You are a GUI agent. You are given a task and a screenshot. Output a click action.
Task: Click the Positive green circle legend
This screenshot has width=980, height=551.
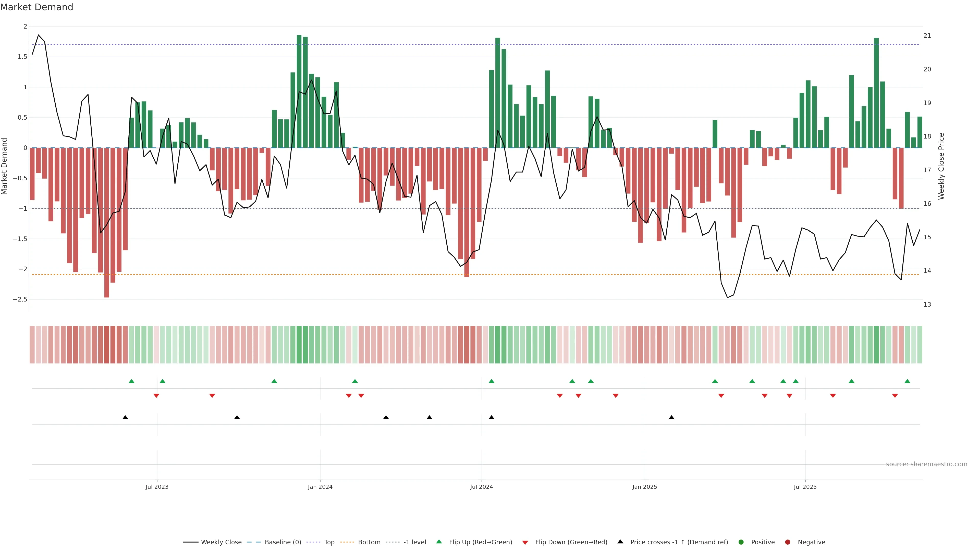(741, 542)
